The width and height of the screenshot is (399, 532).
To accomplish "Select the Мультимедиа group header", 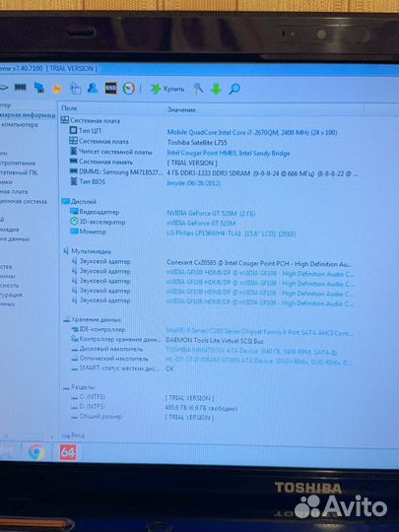I will 87,251.
